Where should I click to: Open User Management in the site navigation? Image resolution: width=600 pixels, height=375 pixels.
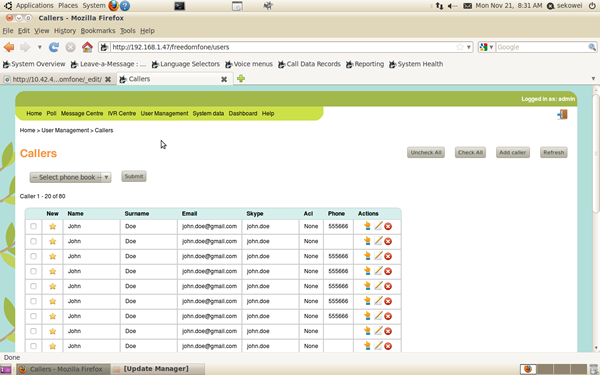pos(164,114)
